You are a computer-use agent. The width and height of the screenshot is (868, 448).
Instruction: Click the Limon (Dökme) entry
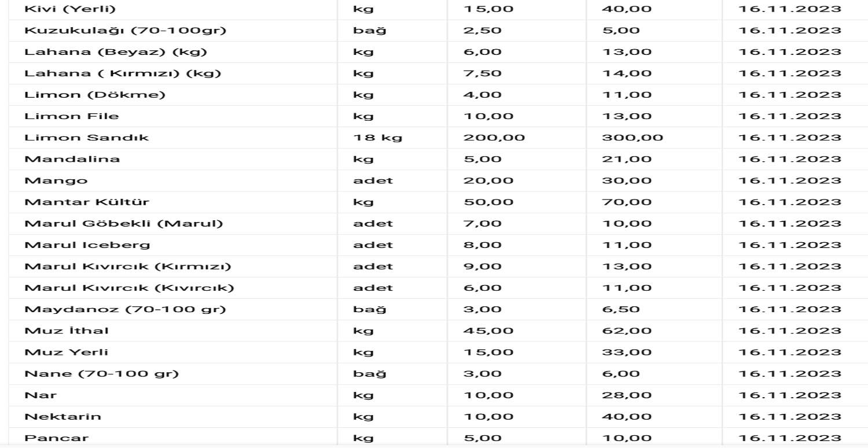click(95, 95)
